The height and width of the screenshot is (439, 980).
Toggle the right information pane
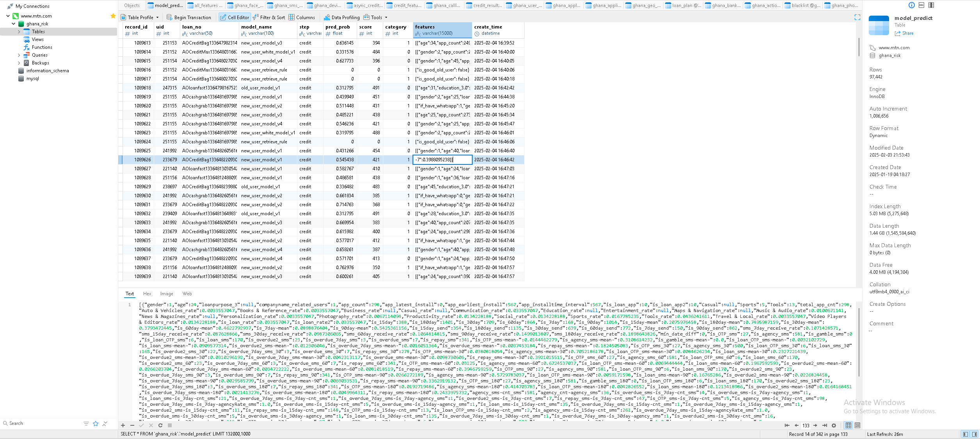(975, 434)
